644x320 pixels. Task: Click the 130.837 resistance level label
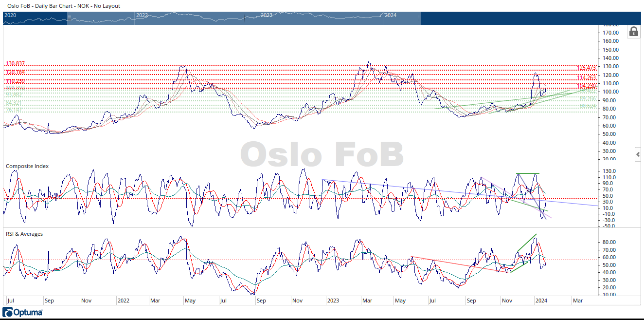coord(15,64)
